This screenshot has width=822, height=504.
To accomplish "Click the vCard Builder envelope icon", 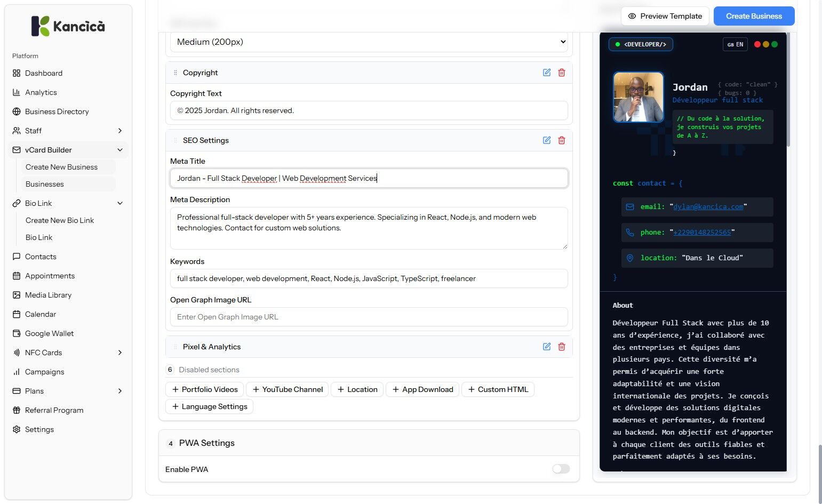I will 17,150.
